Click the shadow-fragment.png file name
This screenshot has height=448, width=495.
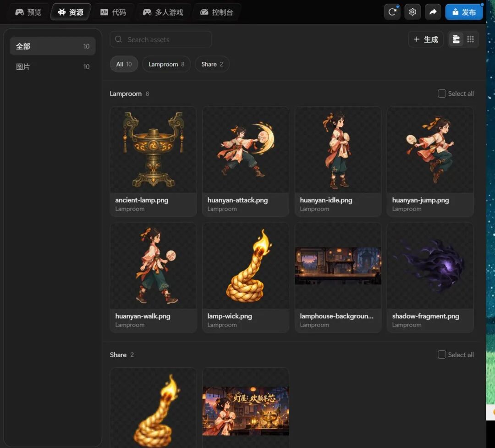click(x=425, y=316)
